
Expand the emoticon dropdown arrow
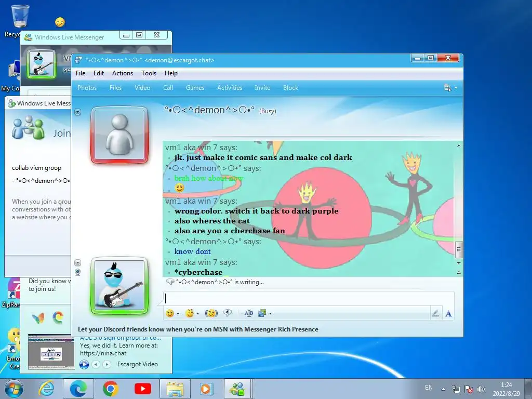point(178,314)
